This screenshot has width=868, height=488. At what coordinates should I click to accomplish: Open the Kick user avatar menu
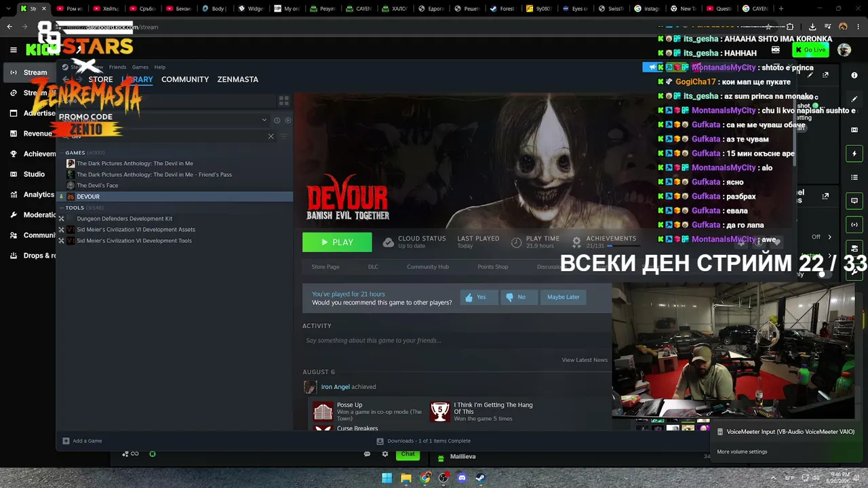[x=844, y=50]
